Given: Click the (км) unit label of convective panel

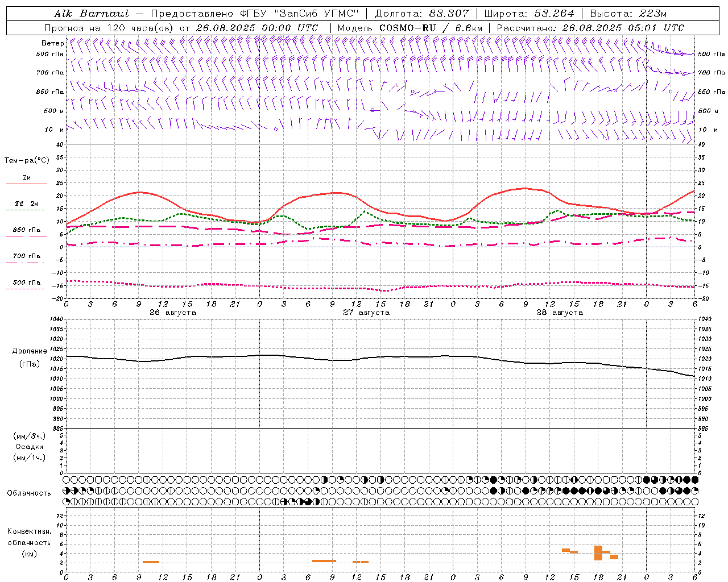Looking at the screenshot, I should pyautogui.click(x=30, y=554).
